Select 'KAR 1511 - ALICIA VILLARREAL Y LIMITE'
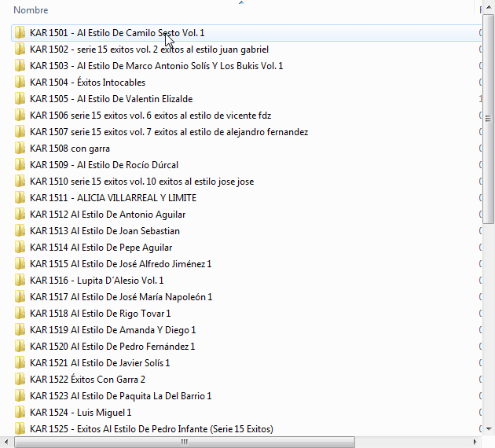495x448 pixels. 113,197
